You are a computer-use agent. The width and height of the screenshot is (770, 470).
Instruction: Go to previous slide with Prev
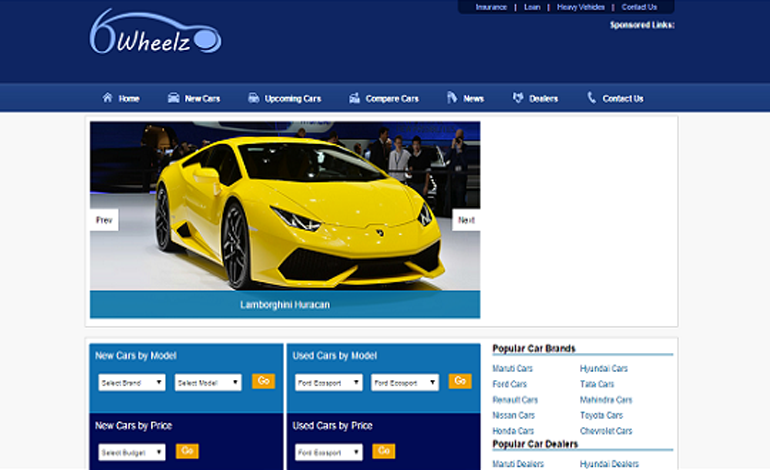(104, 220)
